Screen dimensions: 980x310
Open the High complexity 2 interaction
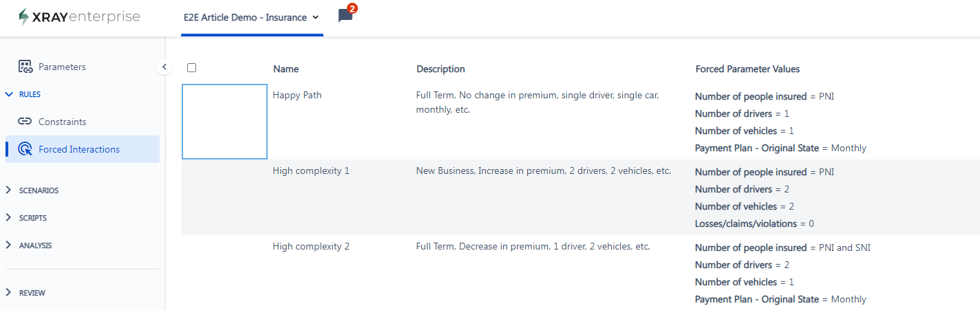click(311, 246)
